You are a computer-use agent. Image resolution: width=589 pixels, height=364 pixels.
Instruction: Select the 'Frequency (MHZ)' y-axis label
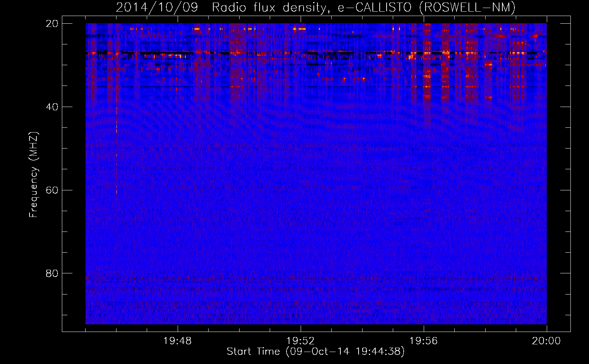(33, 175)
